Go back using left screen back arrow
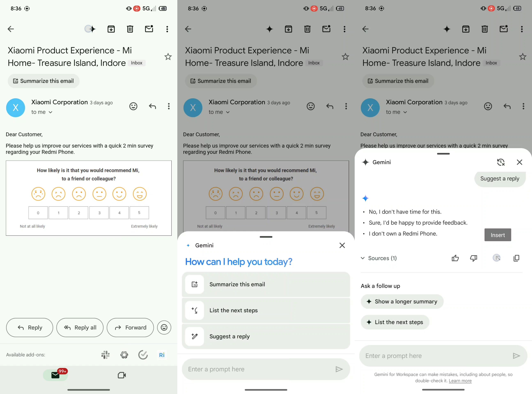This screenshot has width=532, height=394. (11, 29)
